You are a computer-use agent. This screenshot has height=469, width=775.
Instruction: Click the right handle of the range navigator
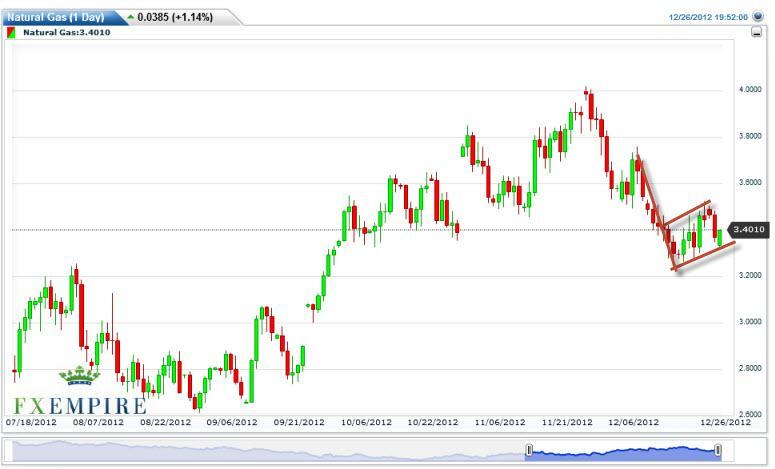(x=717, y=451)
